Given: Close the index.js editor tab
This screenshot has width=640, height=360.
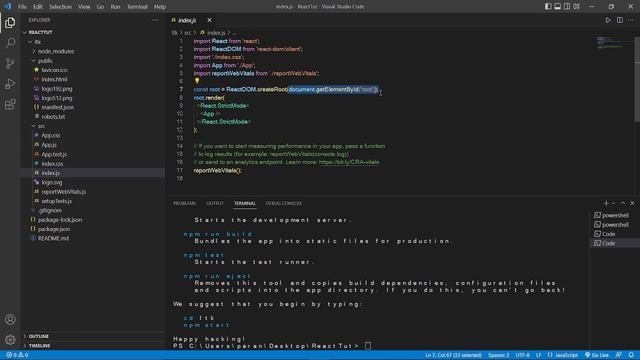Looking at the screenshot, I should click(209, 20).
